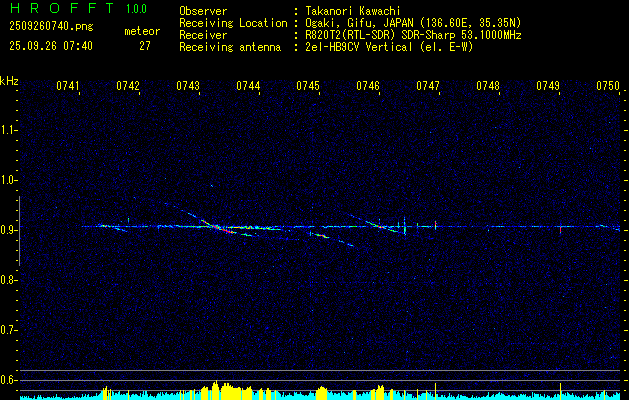Click the 0741 time marker
This screenshot has width=629, height=400.
(x=68, y=86)
